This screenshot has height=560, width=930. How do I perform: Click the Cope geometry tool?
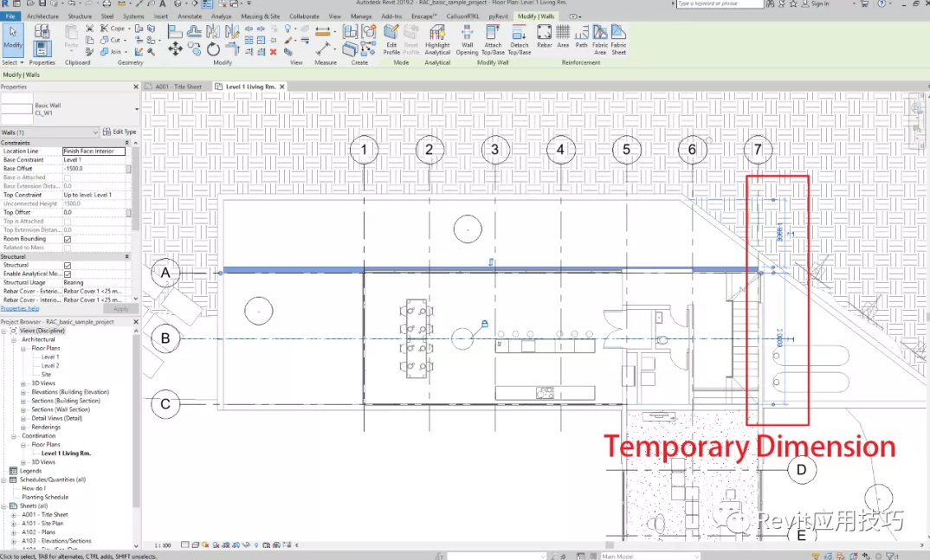tap(116, 28)
